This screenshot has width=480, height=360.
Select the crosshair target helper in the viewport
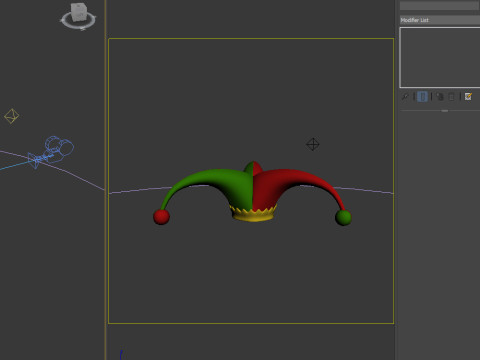point(313,144)
